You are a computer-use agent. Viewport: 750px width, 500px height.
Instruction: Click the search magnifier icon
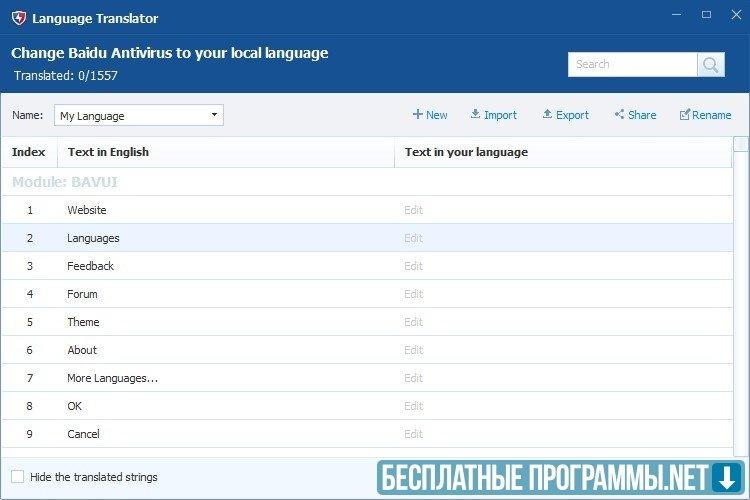pyautogui.click(x=711, y=65)
